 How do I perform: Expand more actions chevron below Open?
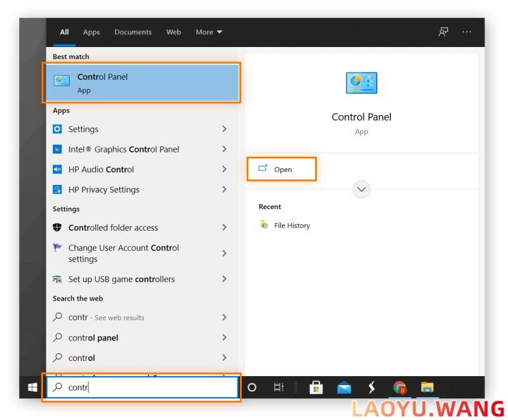361,189
